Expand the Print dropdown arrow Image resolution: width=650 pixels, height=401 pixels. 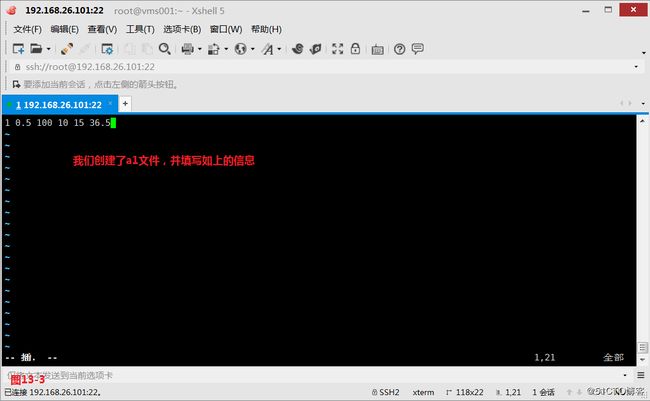point(199,49)
